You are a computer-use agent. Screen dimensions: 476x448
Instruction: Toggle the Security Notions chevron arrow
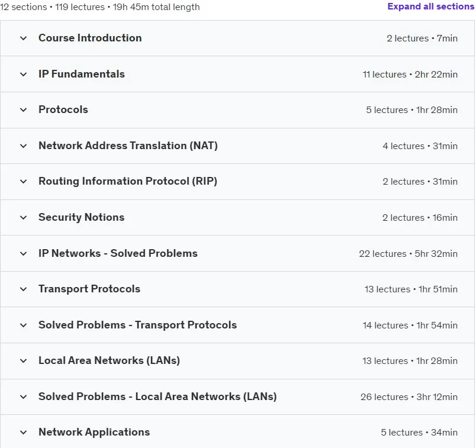coord(23,218)
